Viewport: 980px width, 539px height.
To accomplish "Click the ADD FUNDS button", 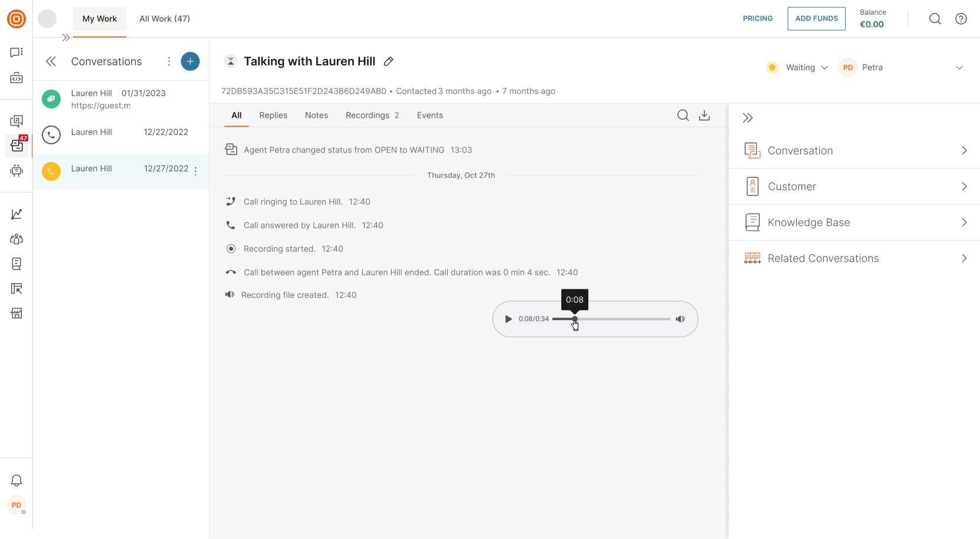I will pos(816,19).
